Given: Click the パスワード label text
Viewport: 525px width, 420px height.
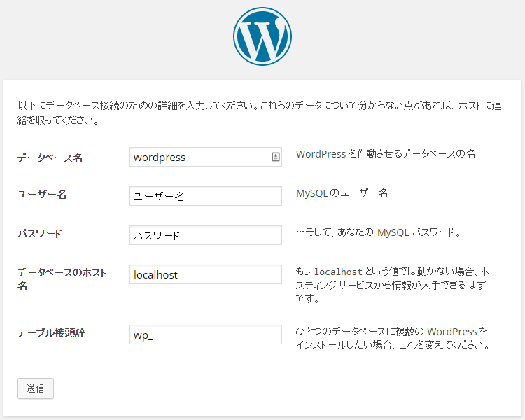Looking at the screenshot, I should click(x=40, y=233).
